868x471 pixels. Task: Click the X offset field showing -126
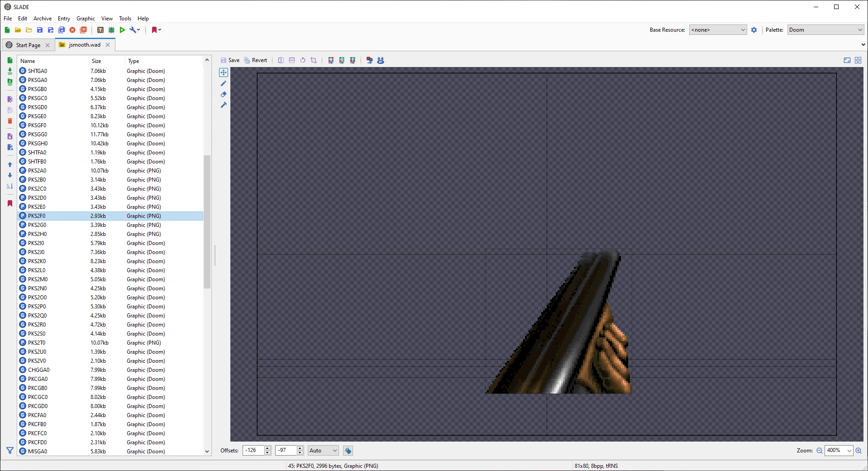click(x=253, y=451)
